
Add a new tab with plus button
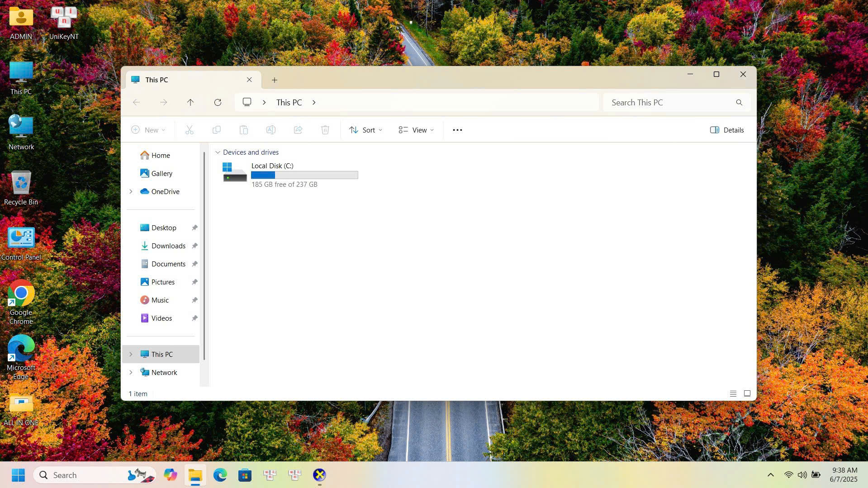click(x=274, y=80)
